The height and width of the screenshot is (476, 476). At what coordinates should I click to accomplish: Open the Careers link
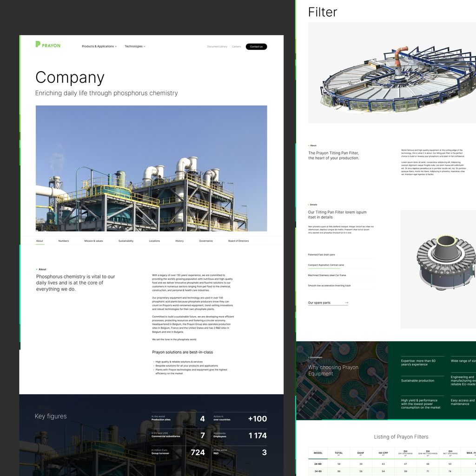(237, 47)
